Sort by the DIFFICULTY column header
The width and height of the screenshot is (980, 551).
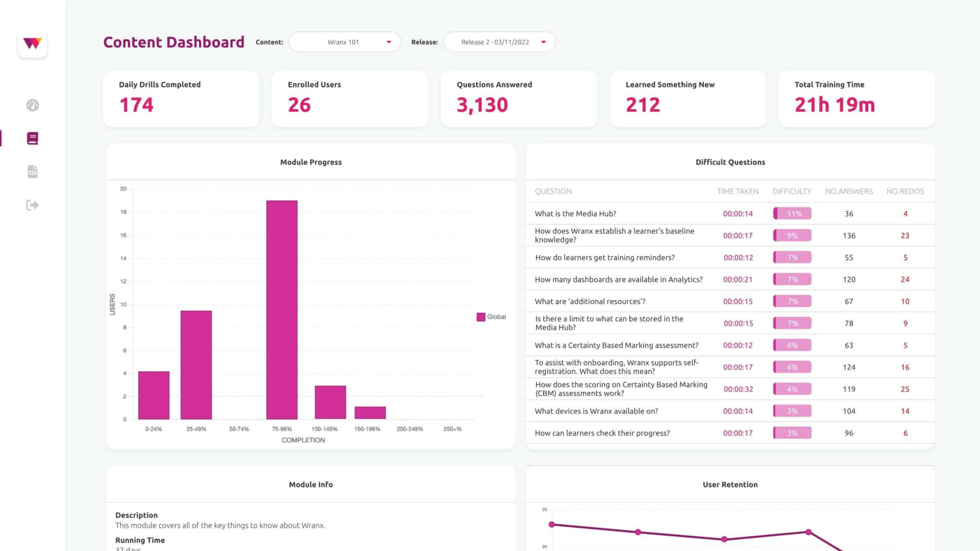[x=792, y=191]
